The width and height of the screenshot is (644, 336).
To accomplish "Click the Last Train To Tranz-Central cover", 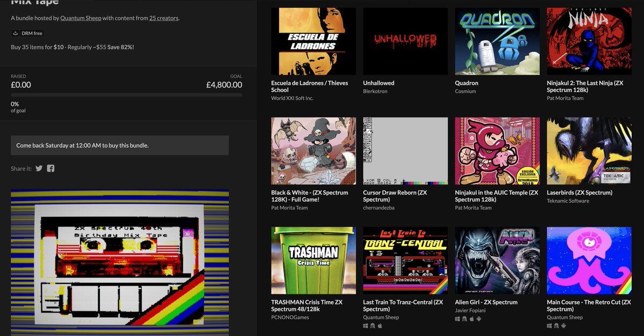I will (405, 260).
